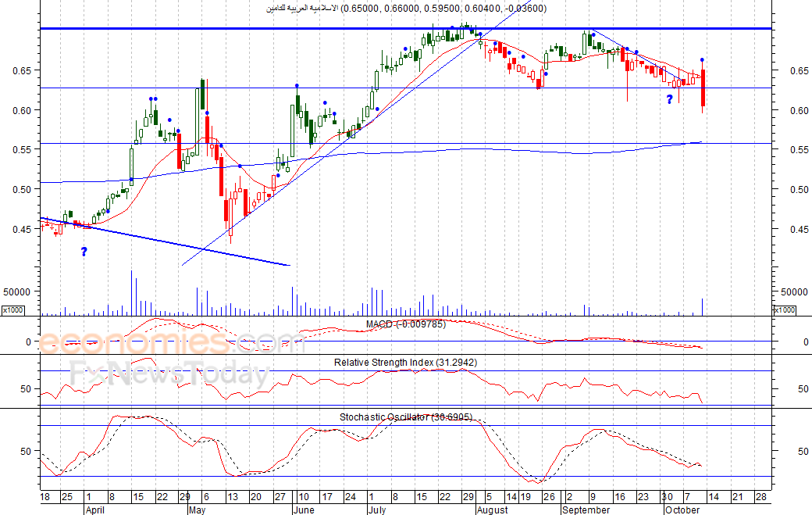
Task: Click the MACD zero label on right axis
Action: 805,342
